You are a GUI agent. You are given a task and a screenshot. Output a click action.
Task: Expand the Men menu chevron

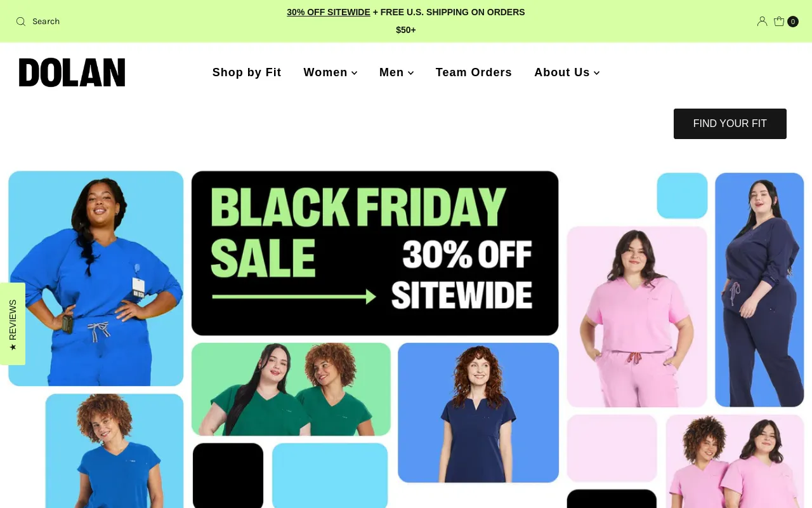[410, 73]
